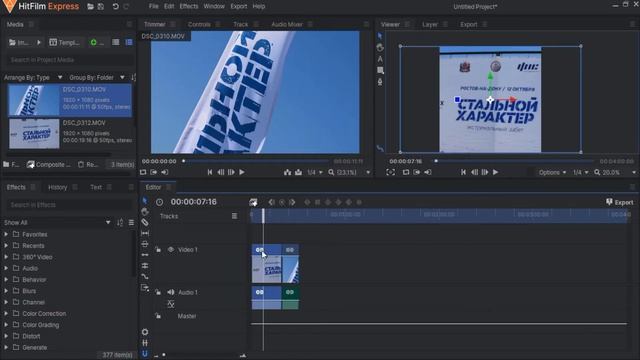
Task: Click the Make Composite Shot icon in Editor
Action: (x=253, y=202)
